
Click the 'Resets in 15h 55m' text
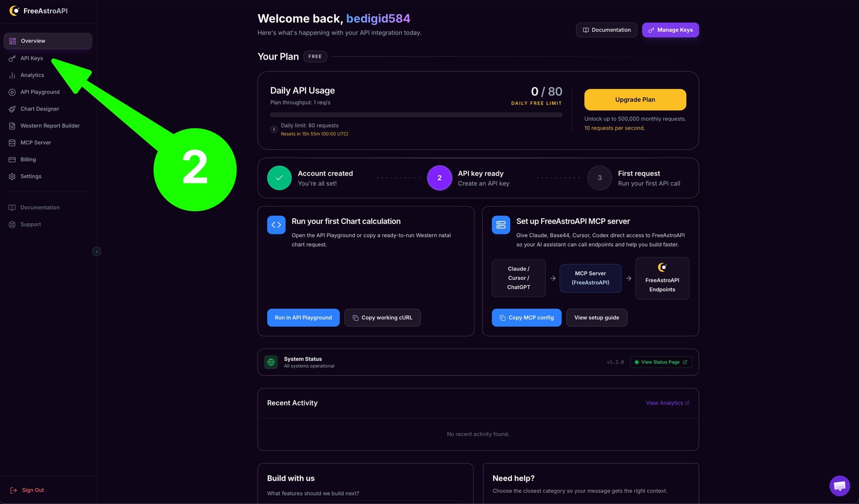314,134
